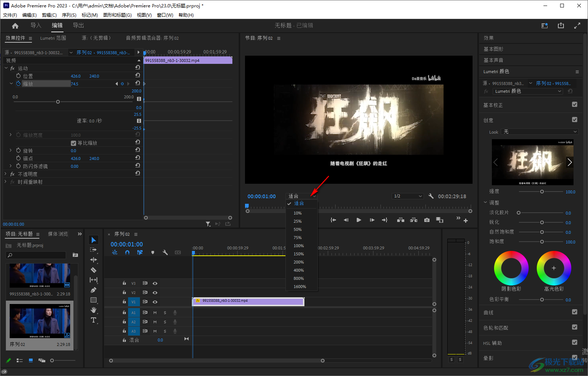Show hidden project panel tabs chevron
The width and height of the screenshot is (588, 376).
pos(79,234)
